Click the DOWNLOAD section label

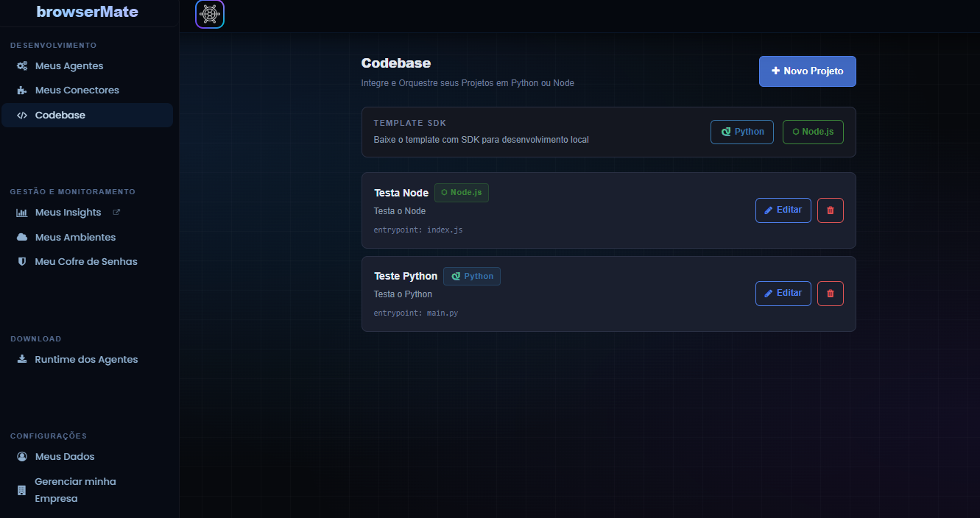[x=36, y=339]
